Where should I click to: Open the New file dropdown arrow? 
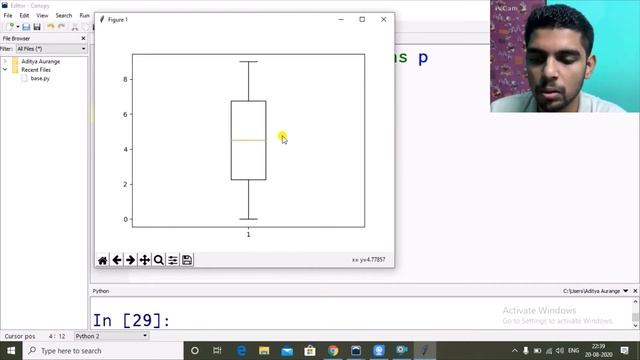pyautogui.click(x=18, y=27)
